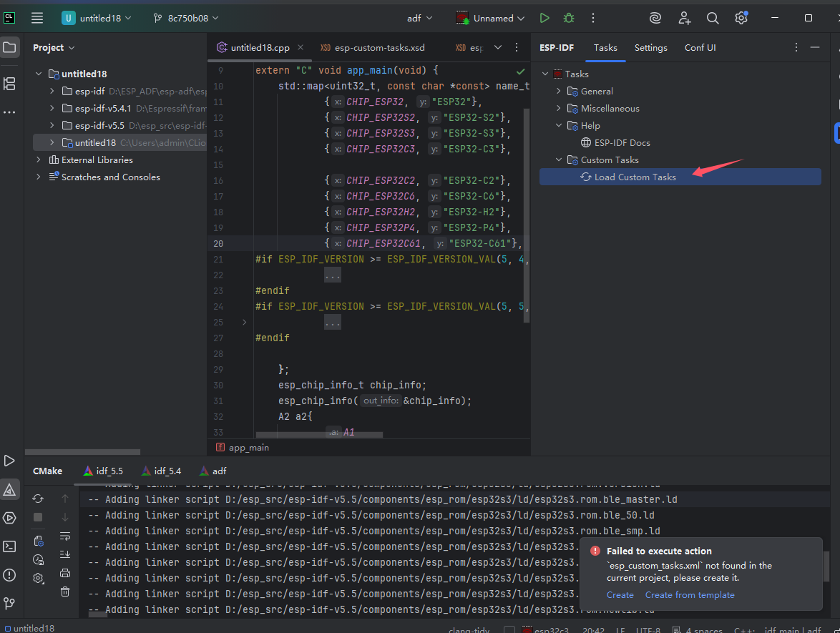Click the Create from template link
The height and width of the screenshot is (633, 840).
coord(690,595)
